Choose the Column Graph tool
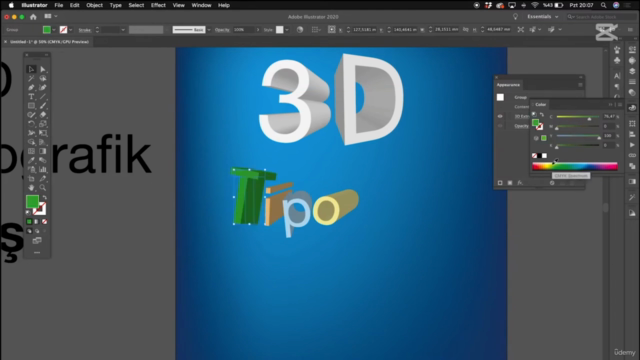The height and width of the screenshot is (360, 640). (42, 169)
